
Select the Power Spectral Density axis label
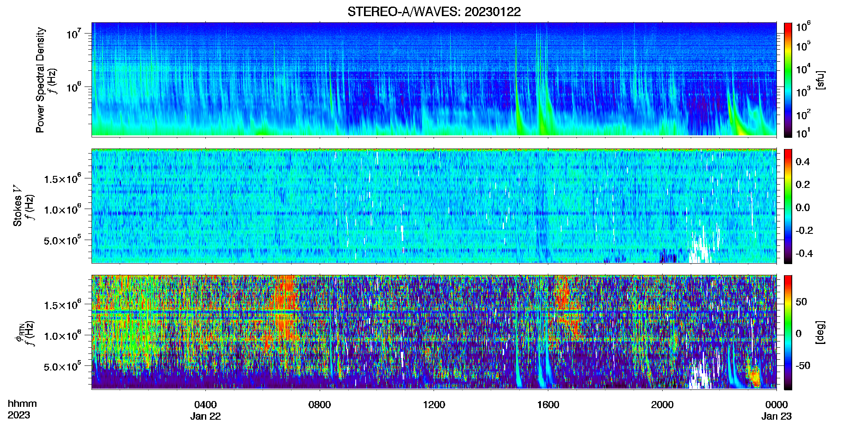[40, 80]
